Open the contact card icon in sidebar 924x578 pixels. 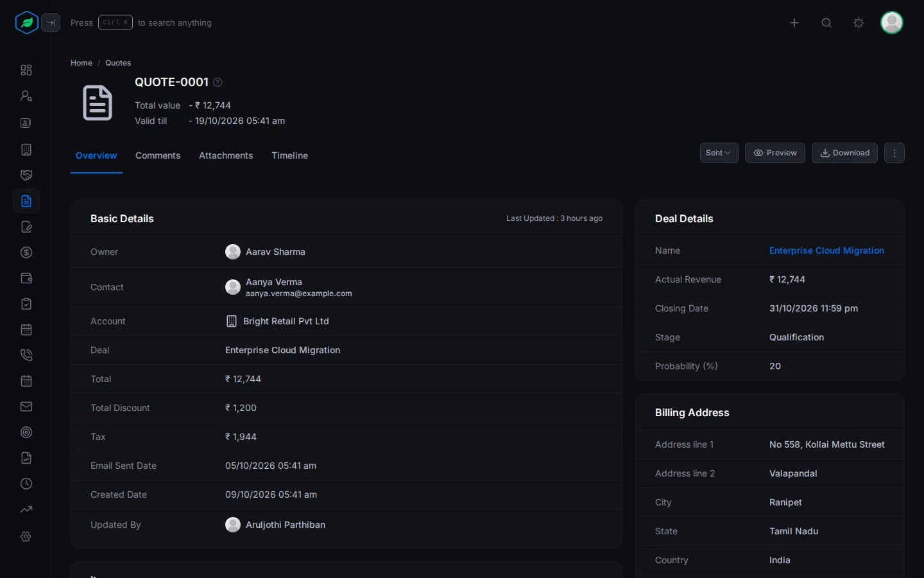26,123
